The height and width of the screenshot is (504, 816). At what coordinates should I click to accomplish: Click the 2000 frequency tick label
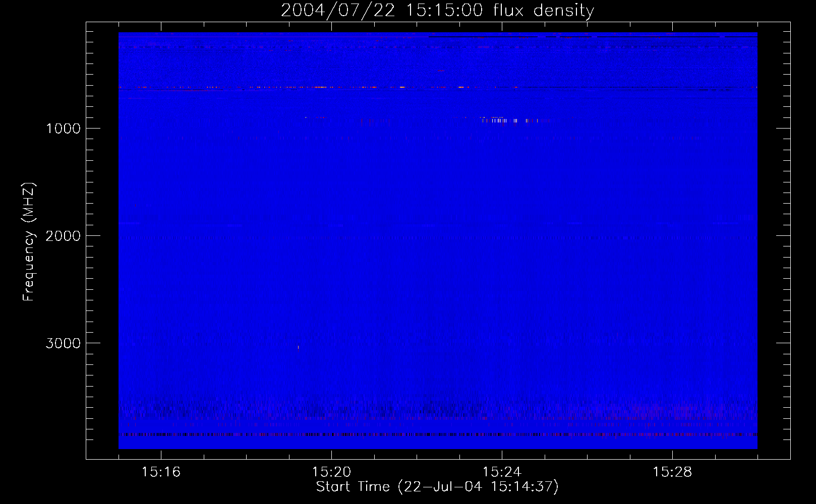(63, 236)
